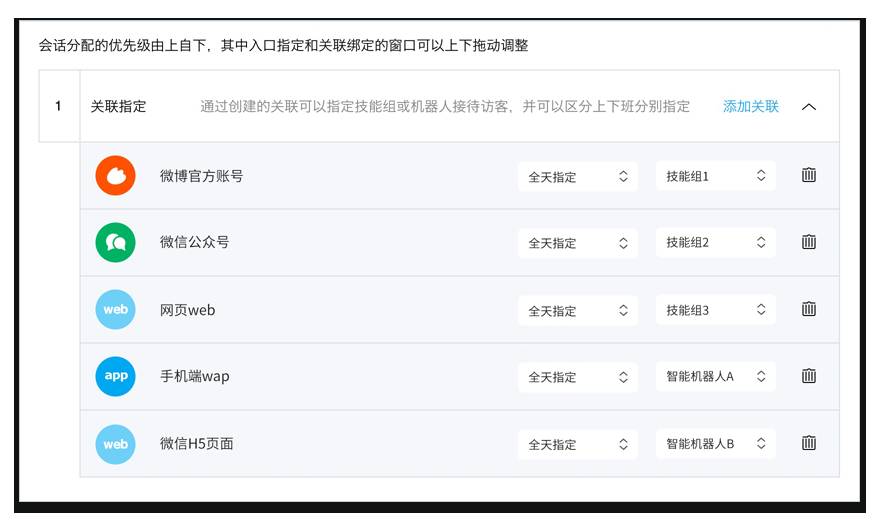Image resolution: width=880 pixels, height=522 pixels.
Task: Collapse the 关联指定 section
Action: [x=809, y=106]
